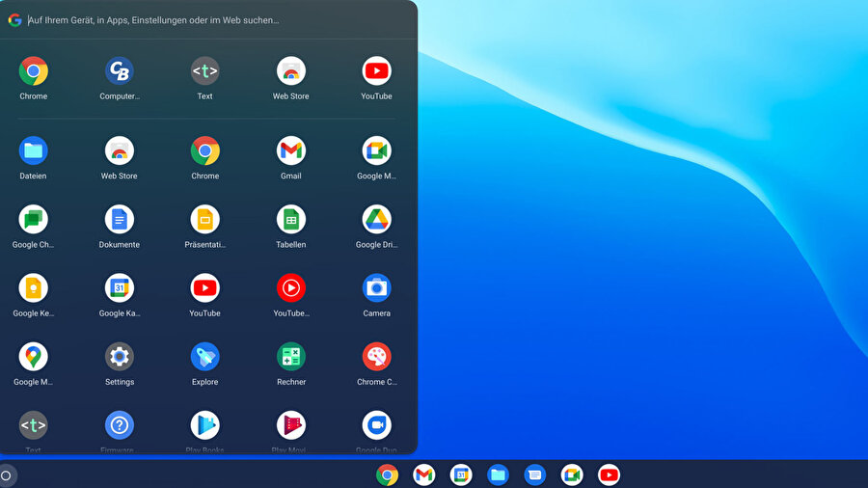This screenshot has height=488, width=868.
Task: Open Chrome from the shelf
Action: point(387,474)
